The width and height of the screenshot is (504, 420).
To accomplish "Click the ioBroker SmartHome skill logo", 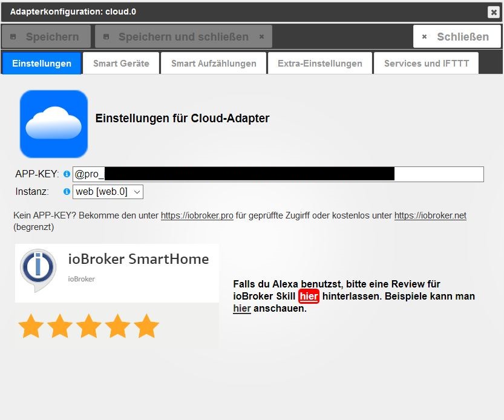I will pos(38,270).
